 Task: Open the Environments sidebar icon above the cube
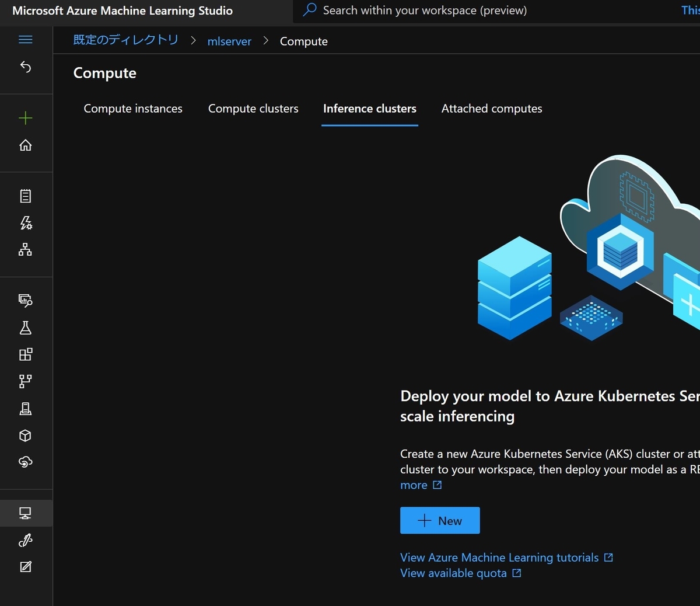pyautogui.click(x=26, y=409)
